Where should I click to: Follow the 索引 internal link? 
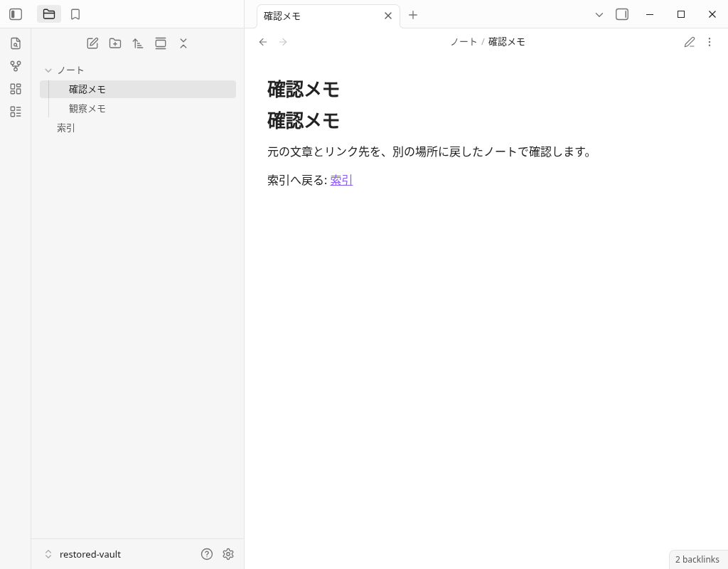click(342, 180)
